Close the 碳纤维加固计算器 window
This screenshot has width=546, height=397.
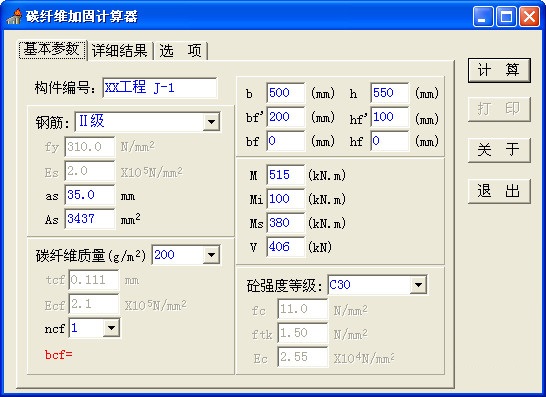tap(529, 16)
